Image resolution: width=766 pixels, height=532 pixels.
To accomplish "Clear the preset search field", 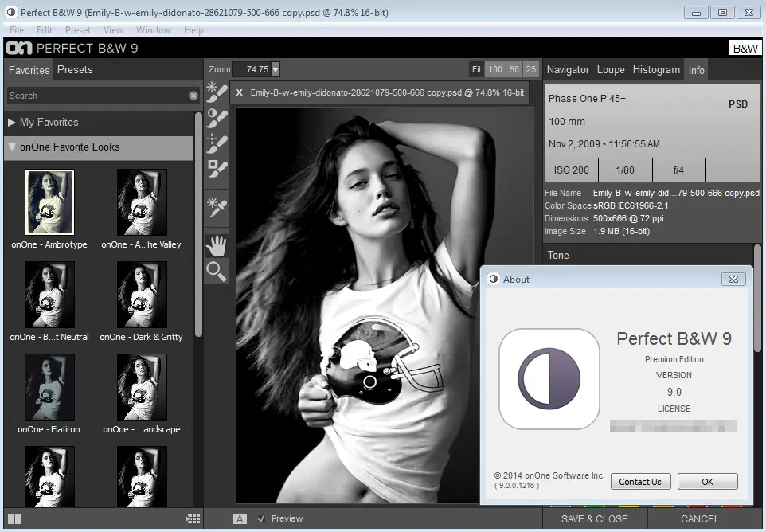I will (193, 96).
